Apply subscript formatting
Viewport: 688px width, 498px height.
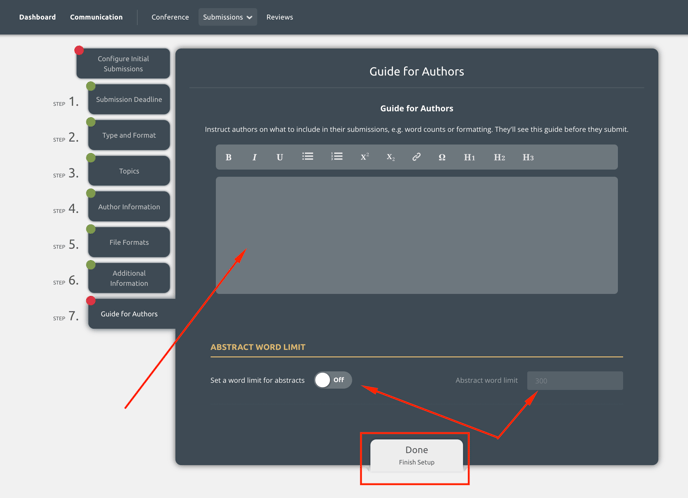[x=391, y=157]
